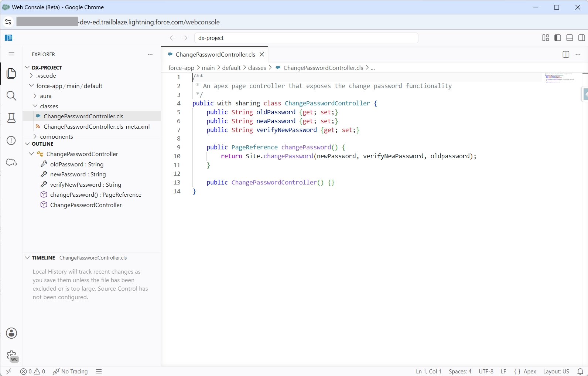Viewport: 588px width, 376px height.
Task: Collapse the DX-PROJECT section
Action: [27, 67]
